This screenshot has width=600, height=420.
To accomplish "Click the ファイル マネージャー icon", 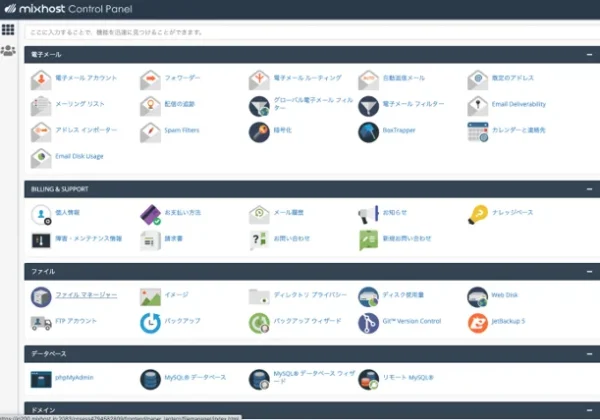I will (x=41, y=297).
